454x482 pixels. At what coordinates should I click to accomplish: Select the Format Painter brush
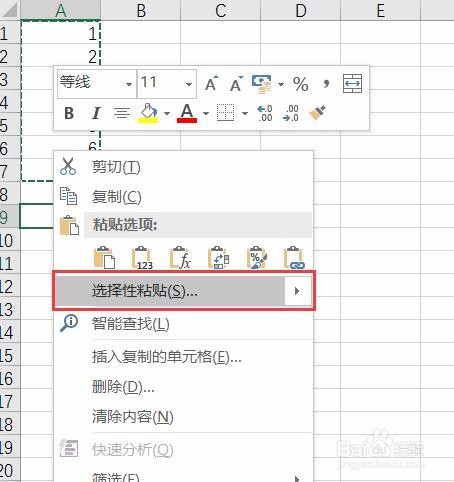317,113
